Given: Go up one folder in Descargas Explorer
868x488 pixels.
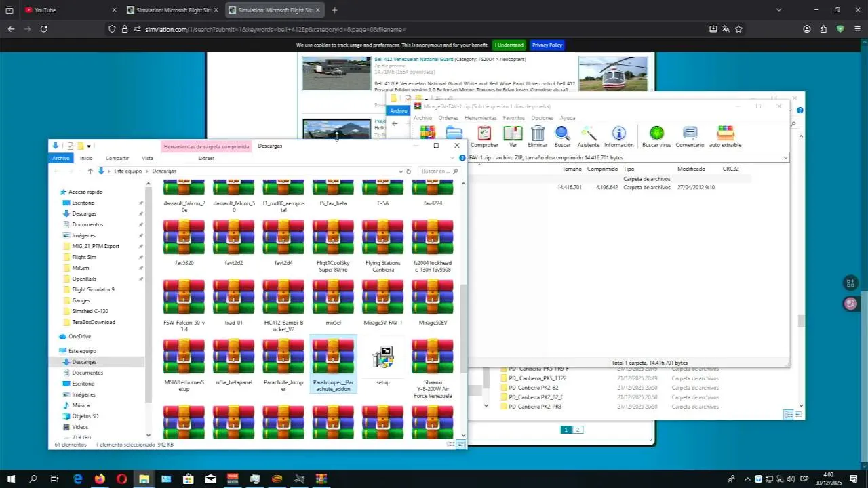Looking at the screenshot, I should pos(90,171).
